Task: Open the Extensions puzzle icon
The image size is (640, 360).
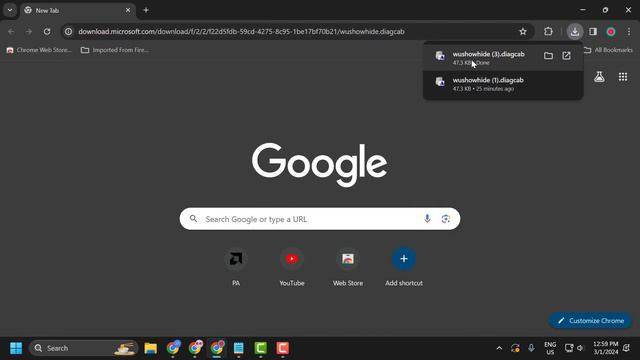Action: [x=548, y=31]
